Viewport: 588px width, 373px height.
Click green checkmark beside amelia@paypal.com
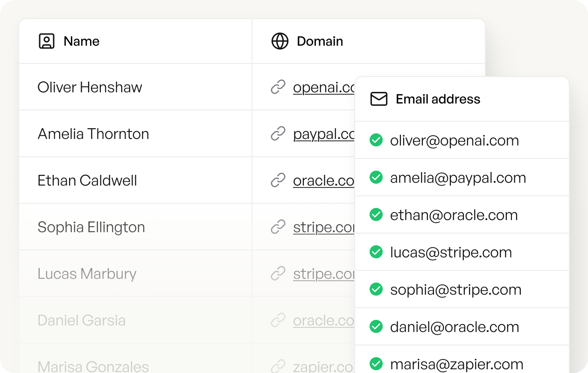pos(376,177)
